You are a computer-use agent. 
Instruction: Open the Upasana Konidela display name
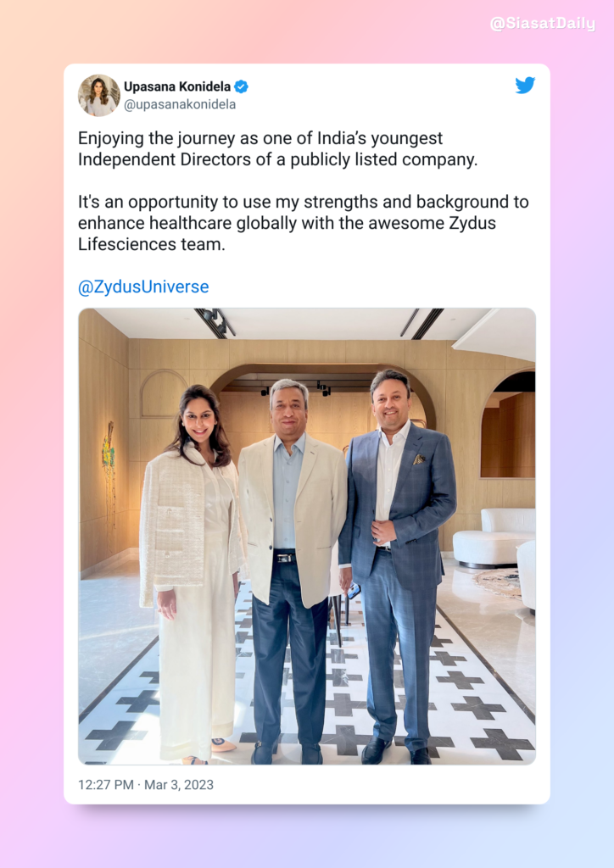(177, 87)
